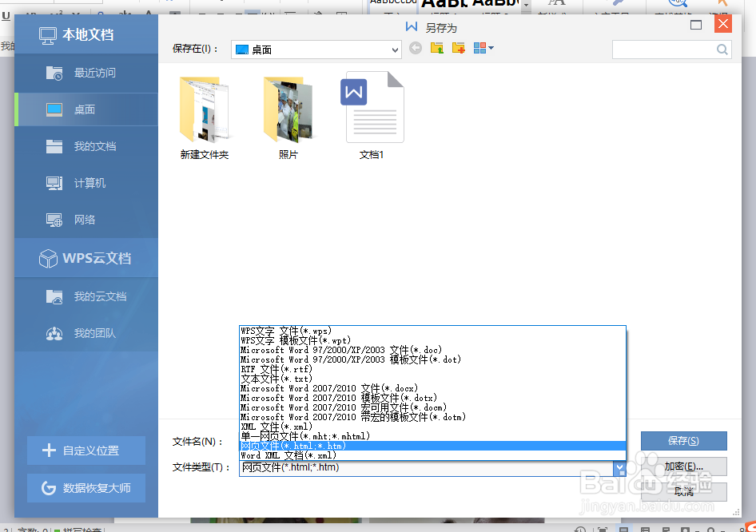Open 网络 network location
Viewport: 756px width, 532px height.
click(86, 220)
